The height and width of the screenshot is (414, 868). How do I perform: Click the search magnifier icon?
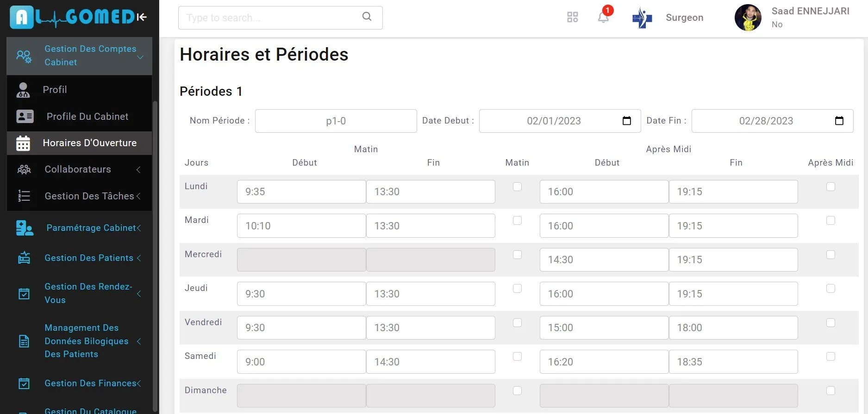click(367, 17)
